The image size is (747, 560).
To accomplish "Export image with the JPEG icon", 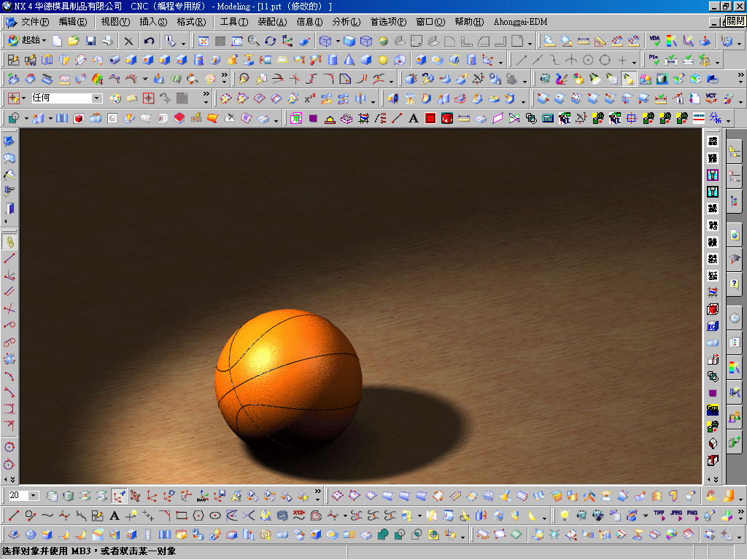I will 676,515.
